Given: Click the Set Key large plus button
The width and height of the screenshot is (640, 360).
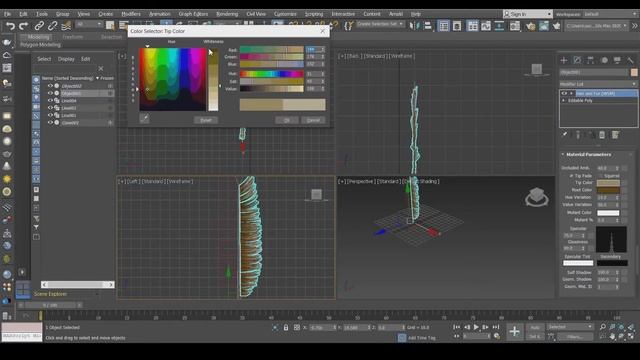Looking at the screenshot, I should [515, 331].
